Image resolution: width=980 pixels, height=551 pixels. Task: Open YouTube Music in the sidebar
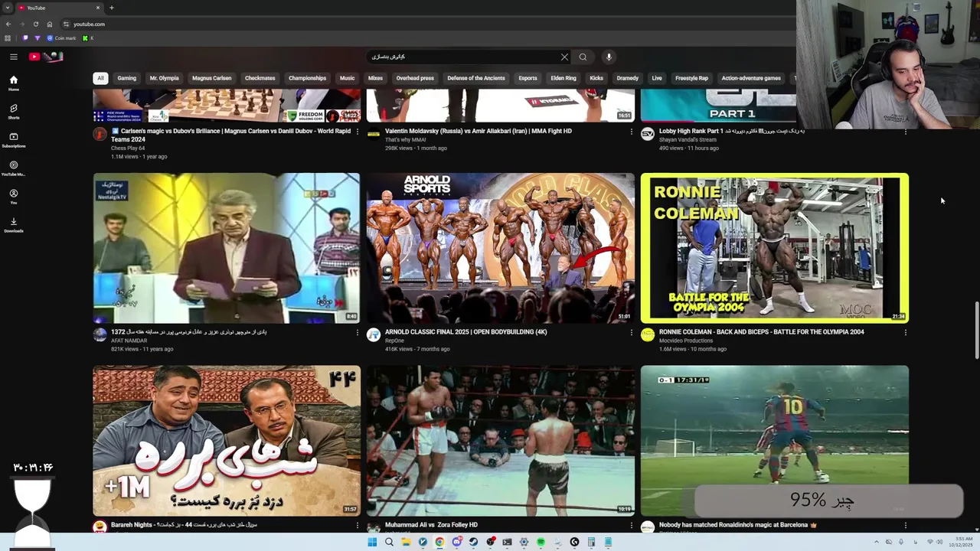click(13, 168)
